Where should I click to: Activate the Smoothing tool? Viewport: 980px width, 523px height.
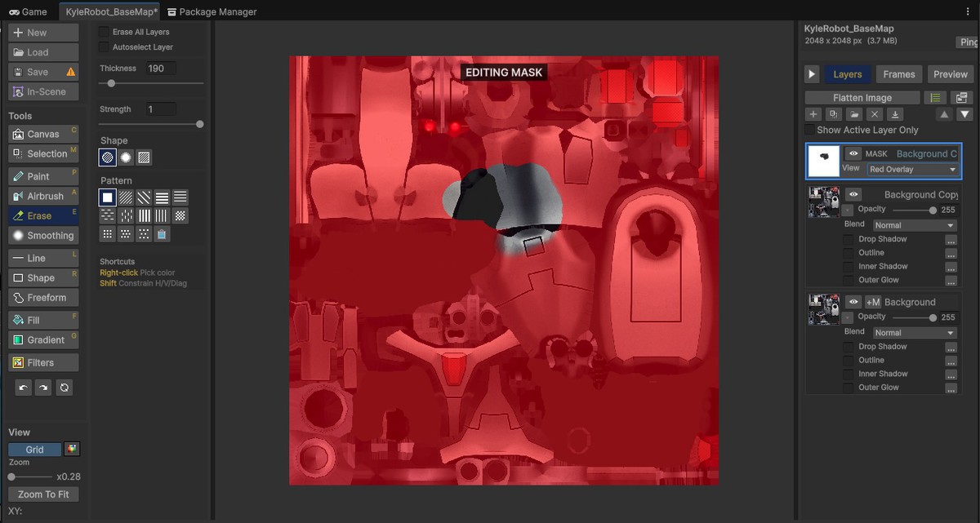coord(42,235)
